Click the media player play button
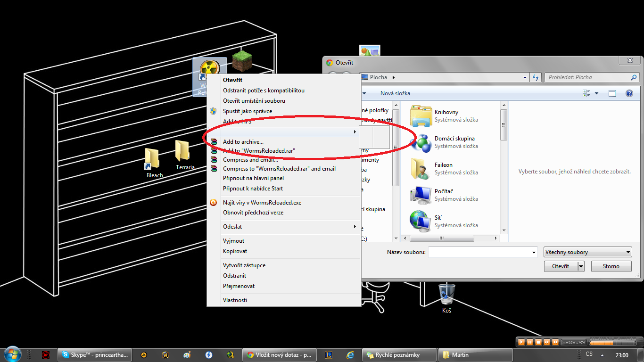This screenshot has height=362, width=644. coord(521,342)
